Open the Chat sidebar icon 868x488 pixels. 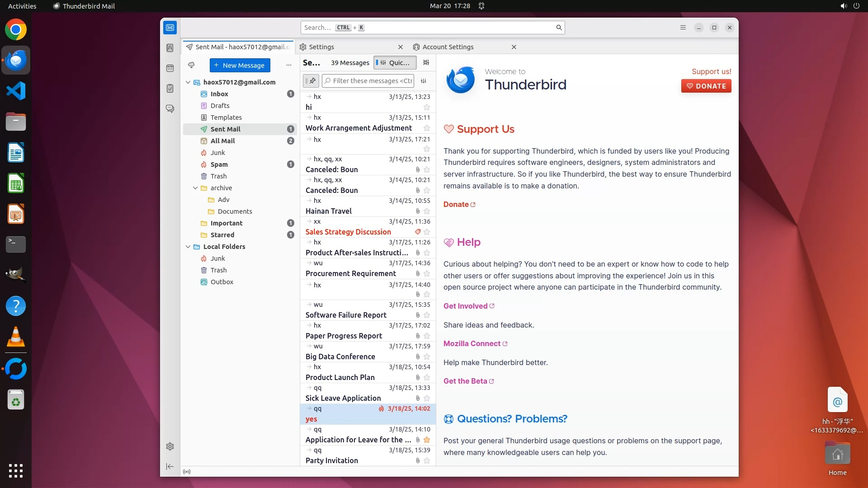point(170,109)
